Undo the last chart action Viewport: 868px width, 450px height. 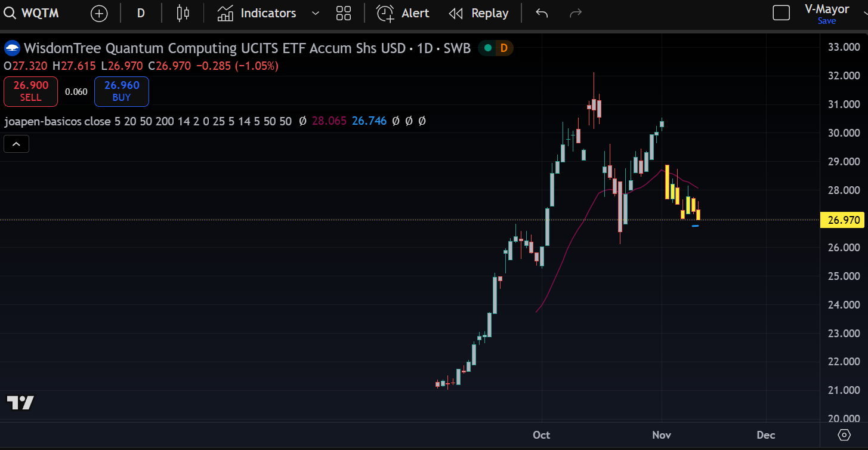[x=542, y=13]
